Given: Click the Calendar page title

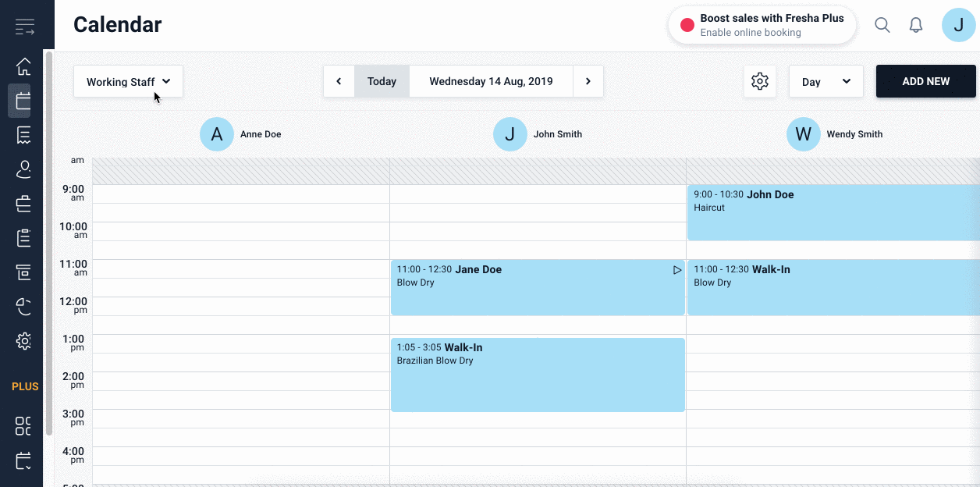Looking at the screenshot, I should (118, 25).
